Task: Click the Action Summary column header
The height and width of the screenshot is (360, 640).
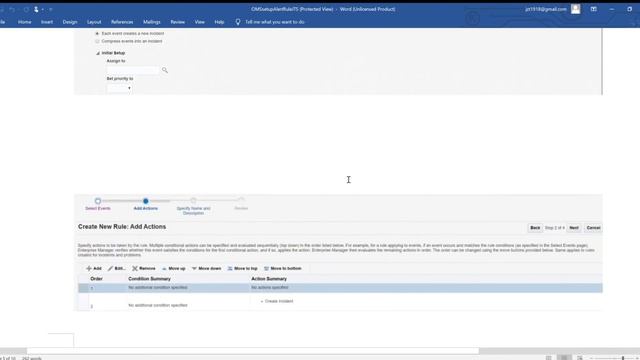Action: click(x=269, y=279)
